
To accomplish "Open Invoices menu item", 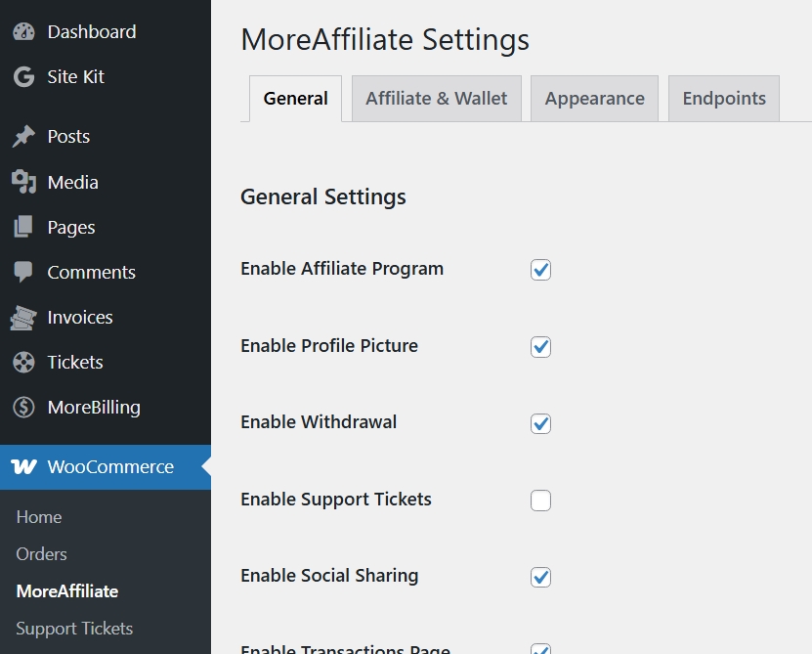I will pyautogui.click(x=106, y=317).
